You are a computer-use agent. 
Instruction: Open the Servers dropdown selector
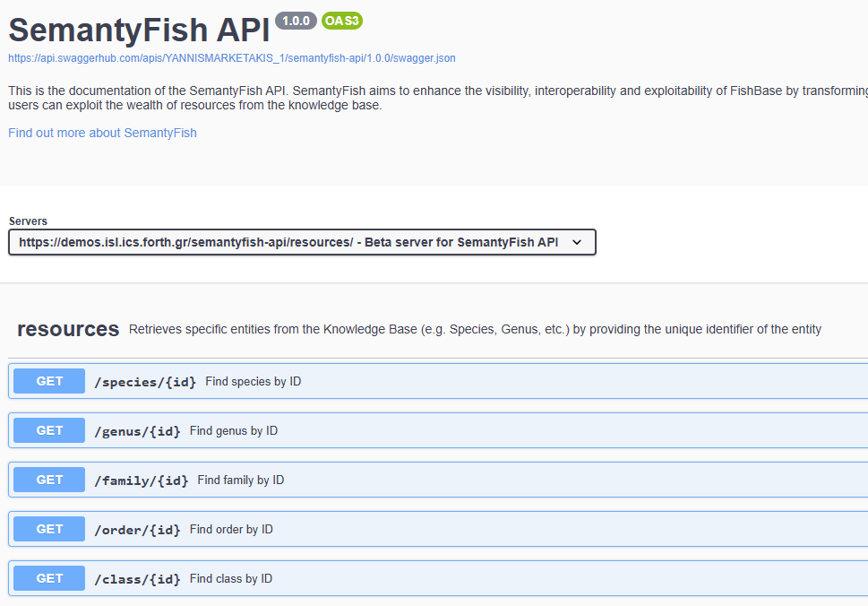(302, 242)
